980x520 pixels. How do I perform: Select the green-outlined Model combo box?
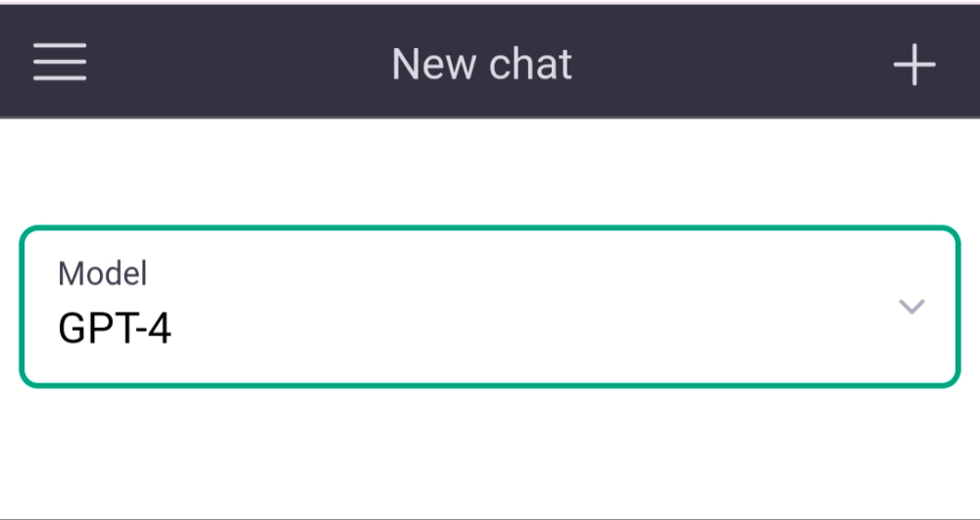[489, 307]
